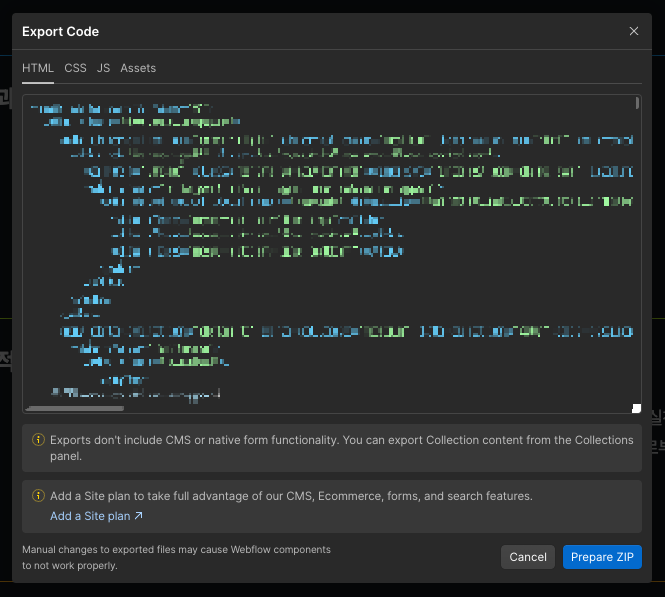Open the CSS tab
The height and width of the screenshot is (597, 665).
(75, 68)
